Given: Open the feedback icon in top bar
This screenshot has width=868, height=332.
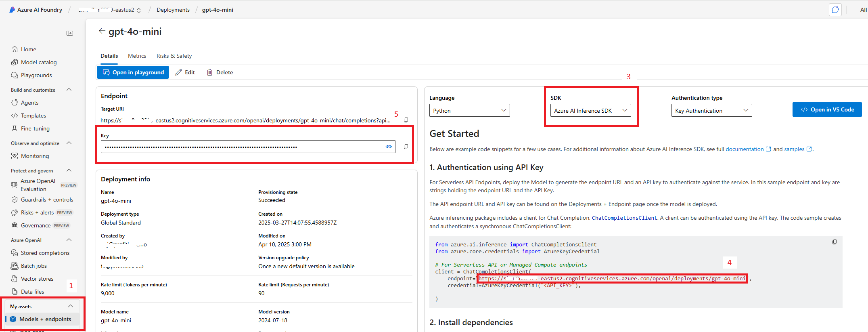Looking at the screenshot, I should (x=835, y=10).
